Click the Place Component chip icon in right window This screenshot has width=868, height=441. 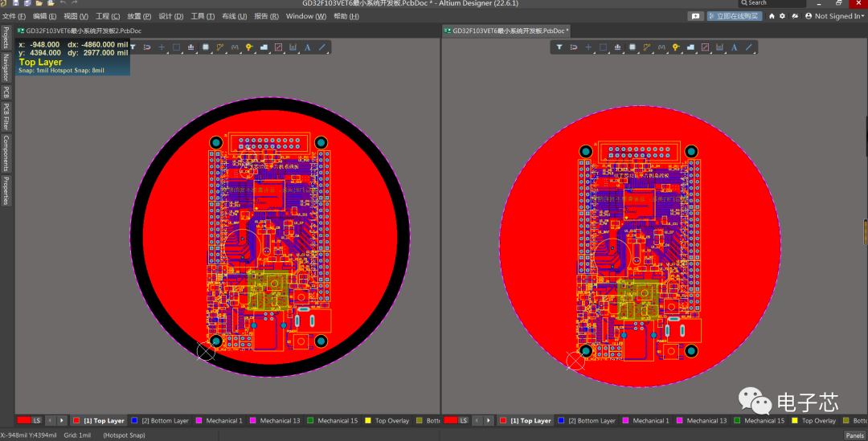pyautogui.click(x=633, y=47)
